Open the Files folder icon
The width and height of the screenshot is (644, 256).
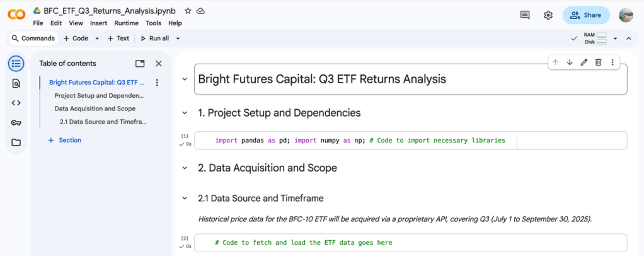pos(16,143)
